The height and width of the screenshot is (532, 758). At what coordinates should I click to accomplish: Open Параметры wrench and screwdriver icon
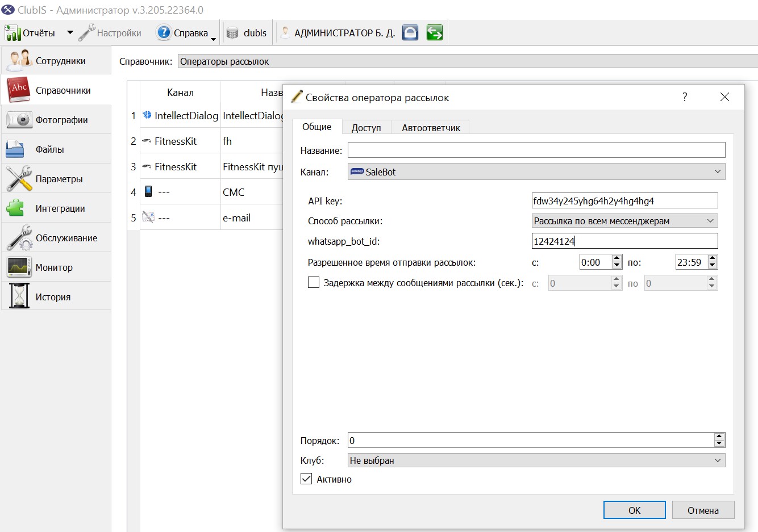click(19, 178)
